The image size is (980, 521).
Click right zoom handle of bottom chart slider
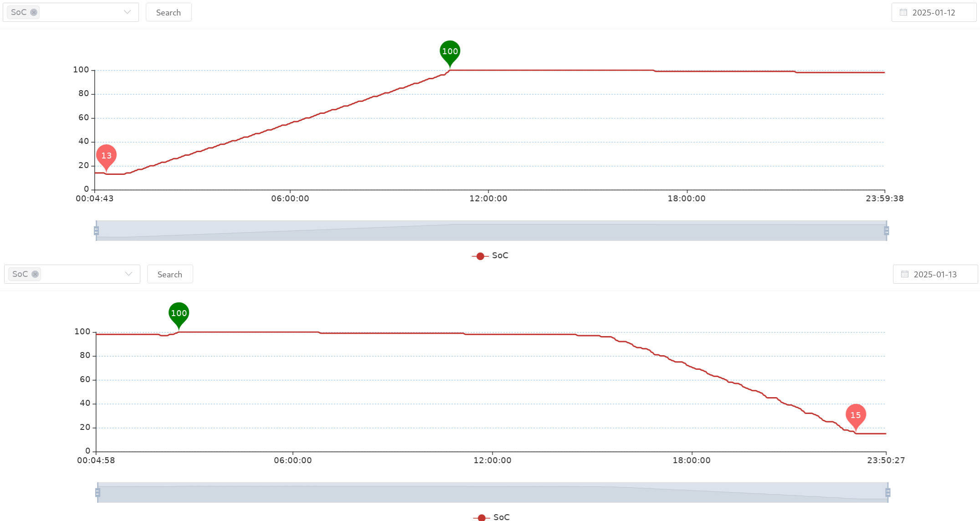(x=888, y=492)
